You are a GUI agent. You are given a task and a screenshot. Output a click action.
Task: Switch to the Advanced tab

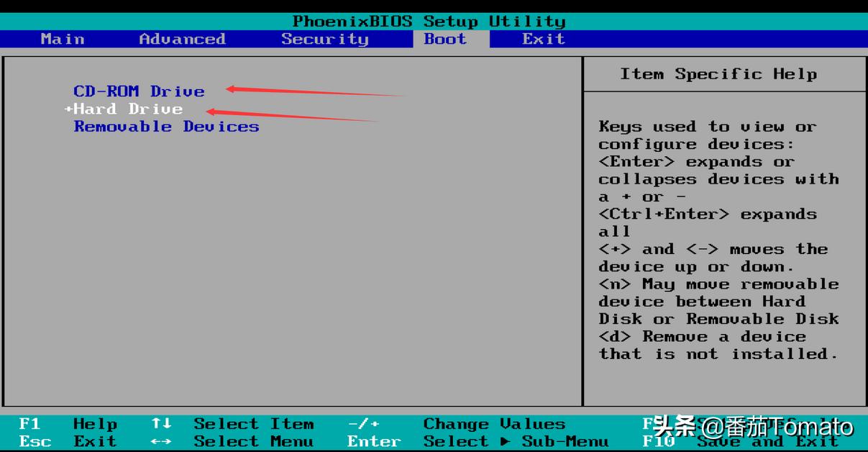(182, 39)
